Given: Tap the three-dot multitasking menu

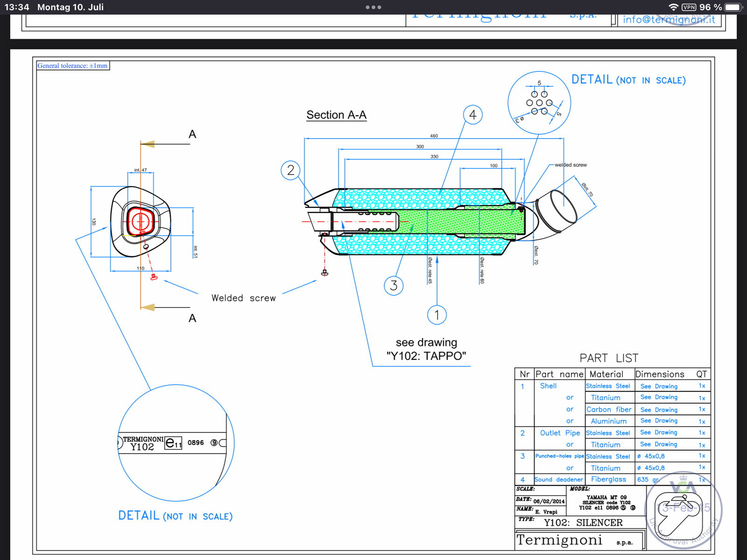Looking at the screenshot, I should click(373, 7).
